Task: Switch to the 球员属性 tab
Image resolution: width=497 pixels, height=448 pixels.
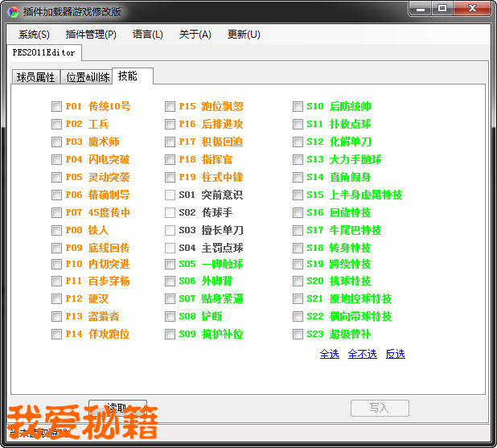Action: click(x=36, y=77)
